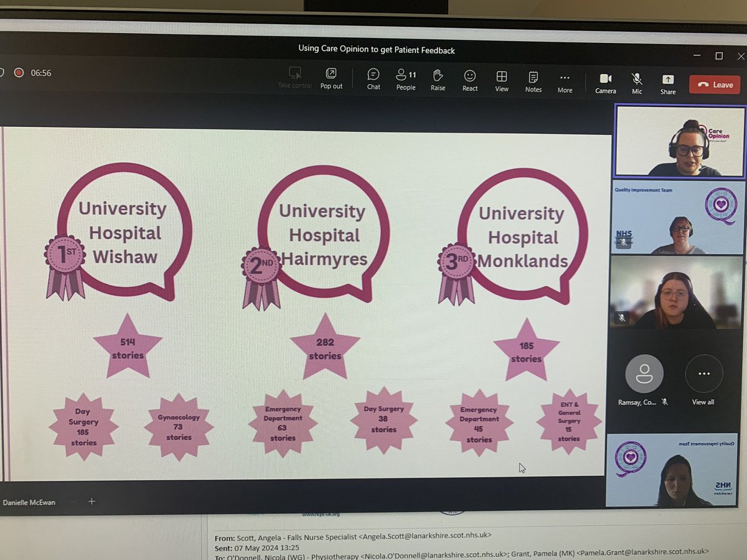Click the 06:56 meeting timer
The width and height of the screenshot is (747, 560).
41,73
